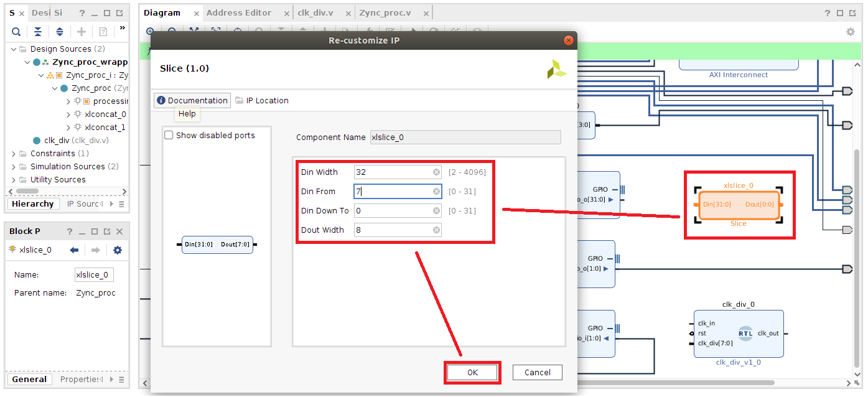Switch to Address Editor tab

(239, 13)
